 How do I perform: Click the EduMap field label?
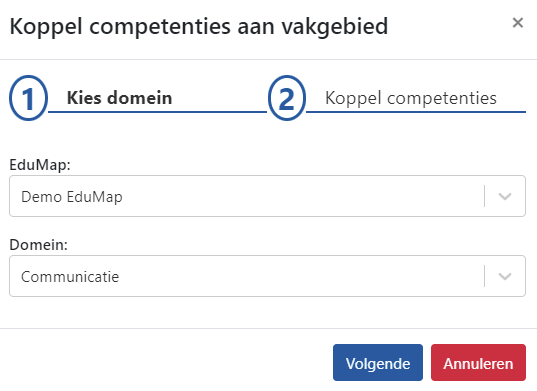[40, 165]
